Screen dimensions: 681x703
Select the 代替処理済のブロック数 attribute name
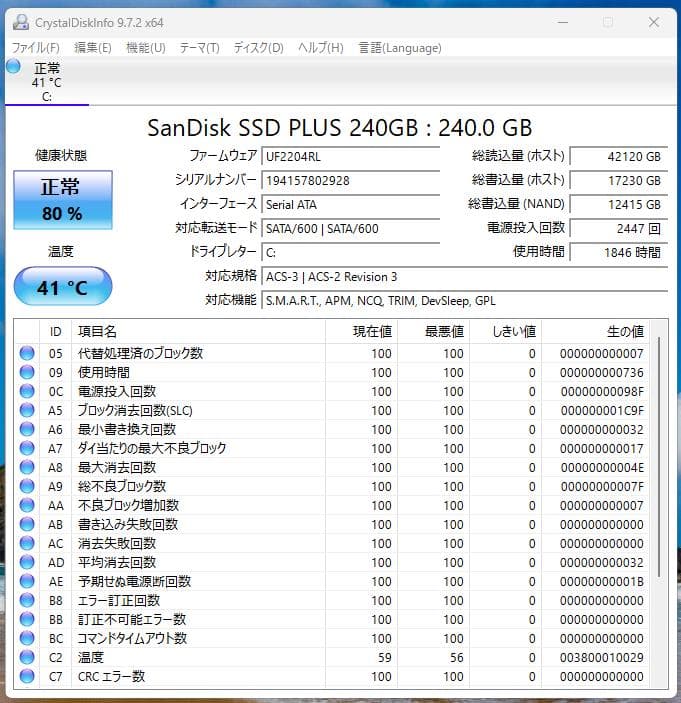(140, 353)
